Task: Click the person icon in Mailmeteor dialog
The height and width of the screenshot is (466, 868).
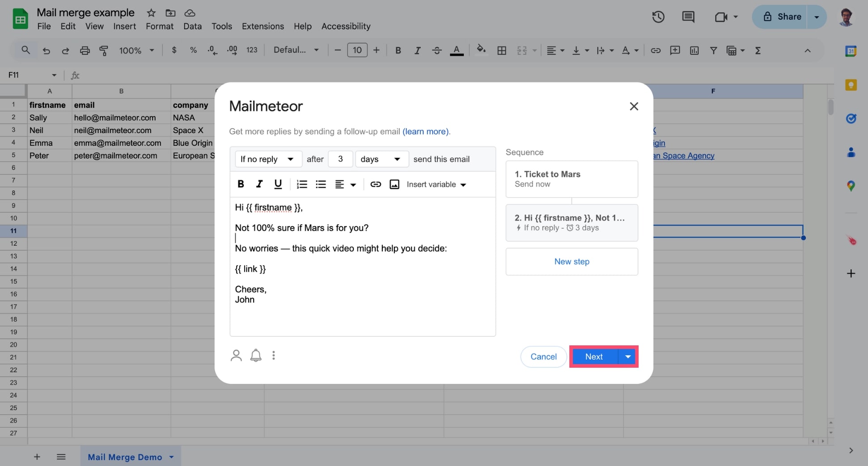Action: 236,356
